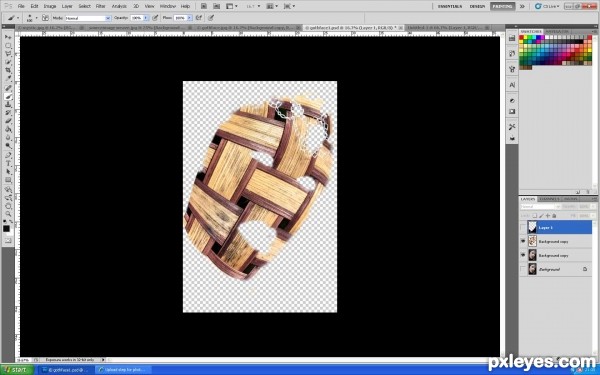
Task: Select the Clone Stamp tool
Action: tap(8, 105)
